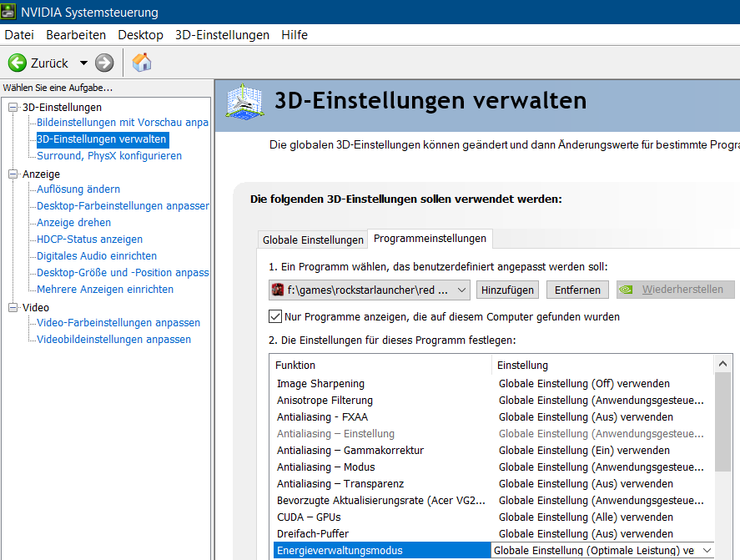The width and height of the screenshot is (740, 560).
Task: Click the 3D-Einstellungen verwalten header cube icon
Action: pyautogui.click(x=244, y=101)
